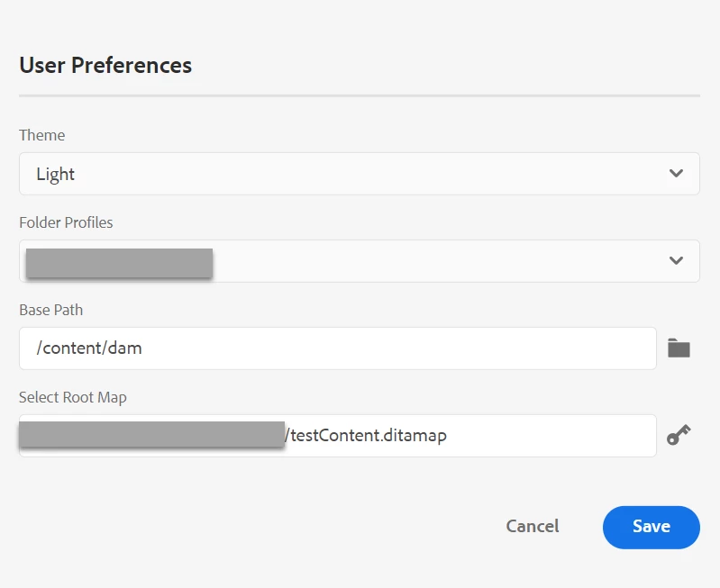The width and height of the screenshot is (720, 588).
Task: Click the key icon beside Root Map
Action: (679, 437)
